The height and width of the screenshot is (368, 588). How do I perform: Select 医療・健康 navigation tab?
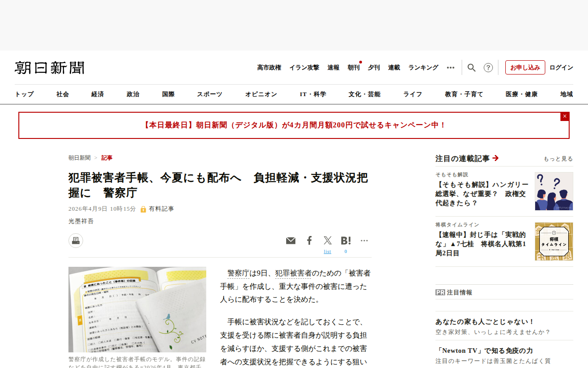click(521, 94)
